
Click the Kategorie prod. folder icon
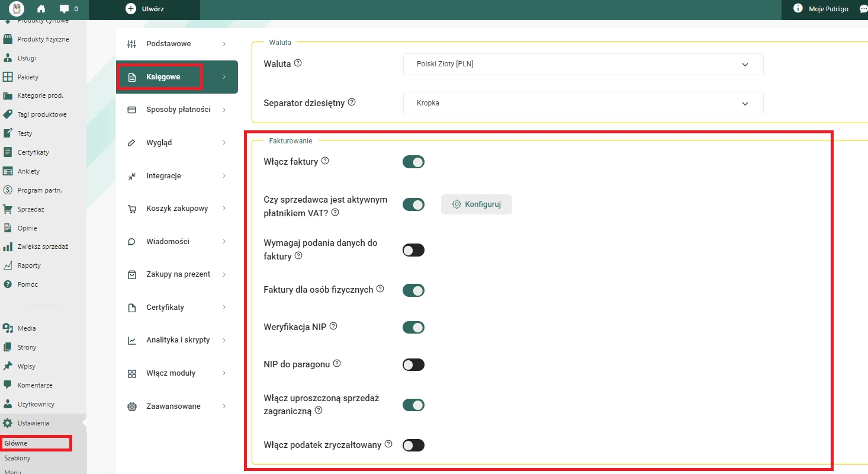point(8,95)
